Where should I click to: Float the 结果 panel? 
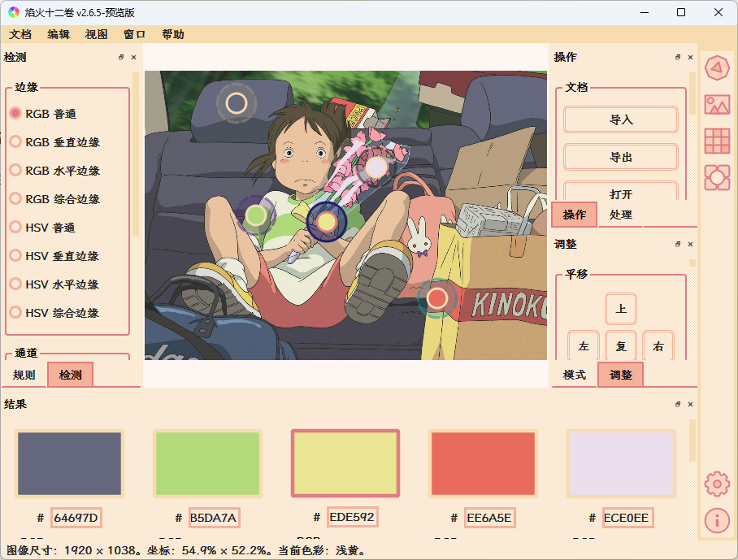(678, 404)
